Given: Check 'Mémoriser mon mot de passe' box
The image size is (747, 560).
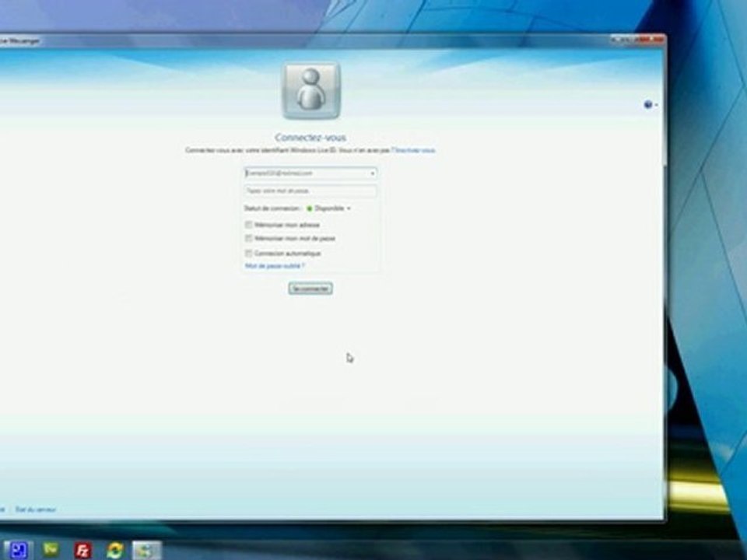Looking at the screenshot, I should click(x=249, y=238).
